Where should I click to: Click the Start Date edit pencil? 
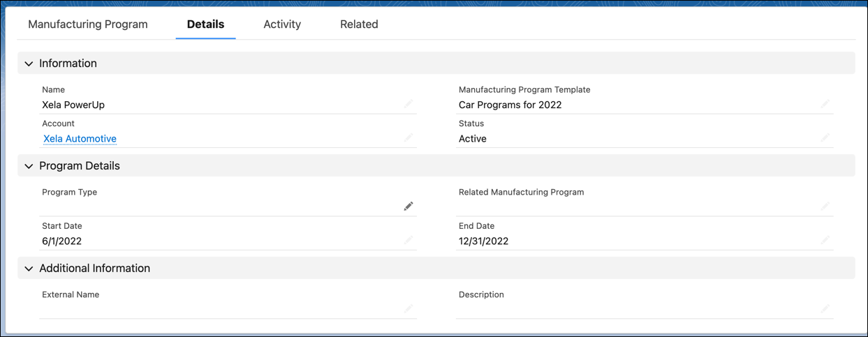[x=409, y=240]
